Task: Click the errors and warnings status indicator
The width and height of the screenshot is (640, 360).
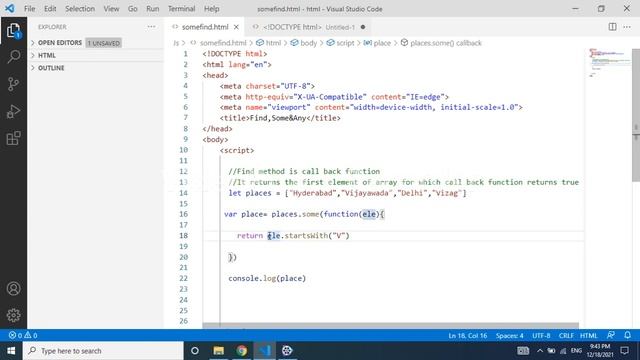Action: 23,336
